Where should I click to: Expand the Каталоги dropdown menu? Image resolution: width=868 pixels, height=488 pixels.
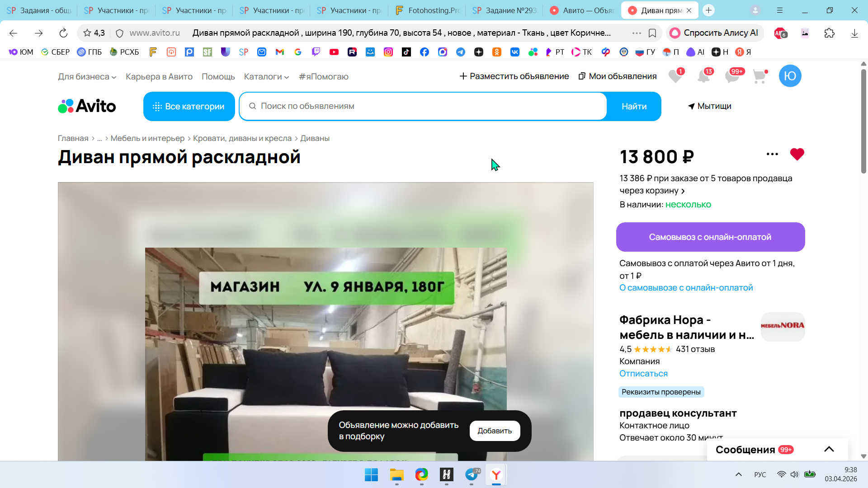click(266, 77)
